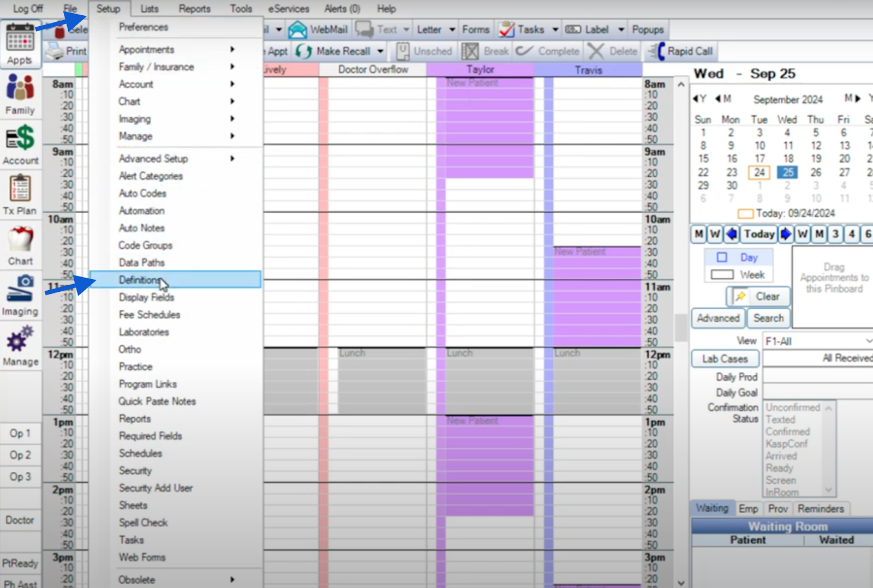Open the Tx Plan clipboard icon

(20, 189)
